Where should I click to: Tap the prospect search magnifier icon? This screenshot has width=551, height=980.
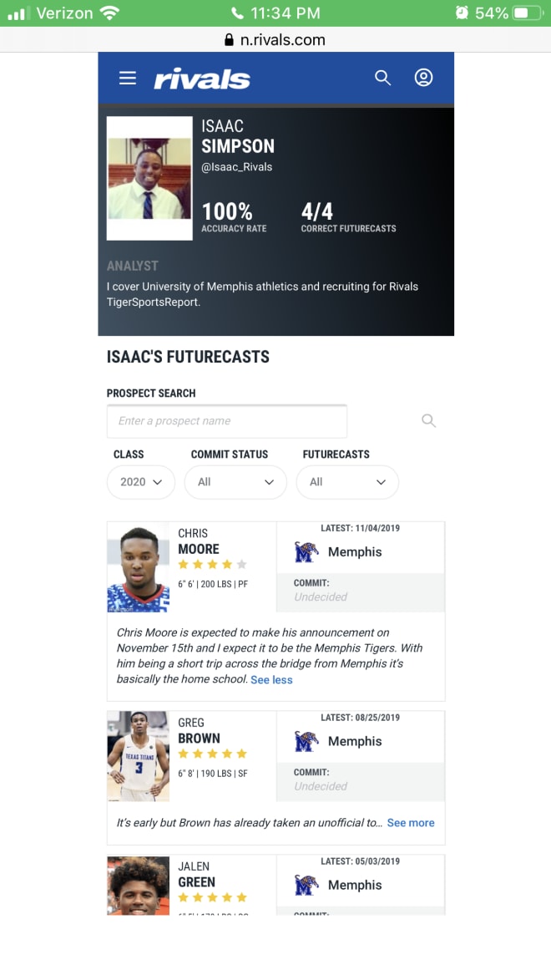click(428, 420)
